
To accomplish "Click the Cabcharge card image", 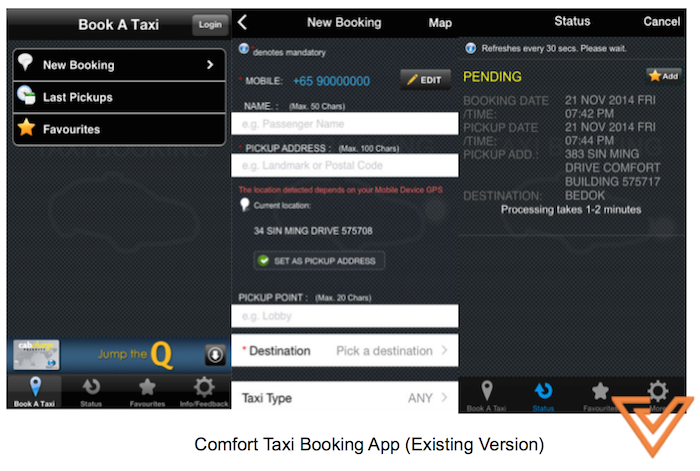I will click(x=36, y=355).
